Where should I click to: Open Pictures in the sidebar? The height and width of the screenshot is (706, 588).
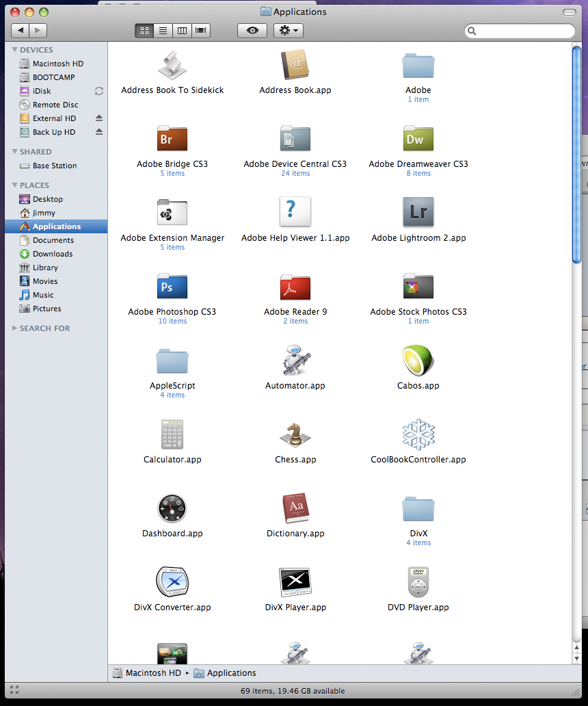56,309
